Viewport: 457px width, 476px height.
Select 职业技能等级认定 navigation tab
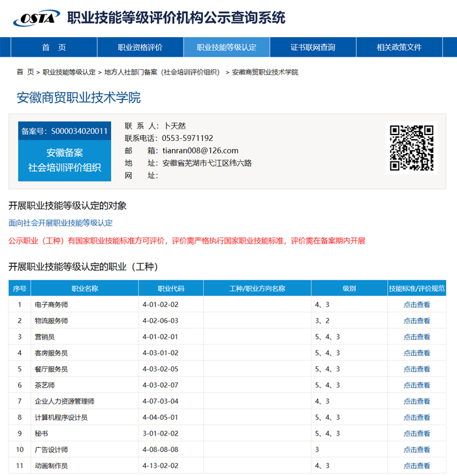point(227,48)
